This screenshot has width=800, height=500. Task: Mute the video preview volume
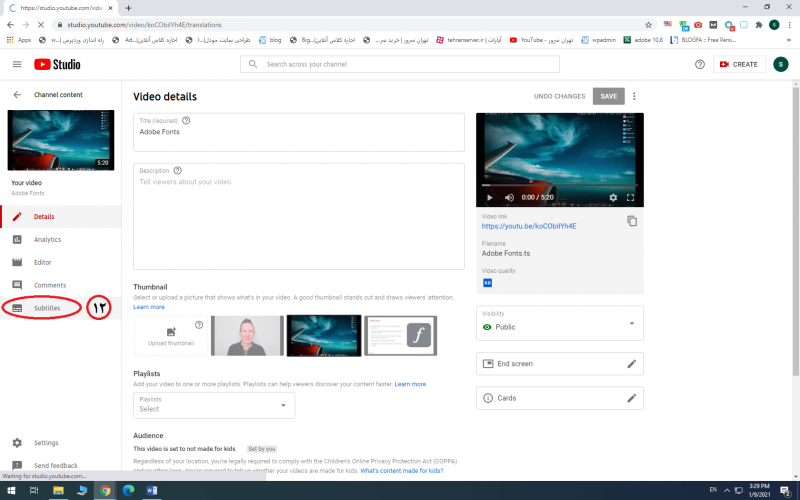pos(508,197)
